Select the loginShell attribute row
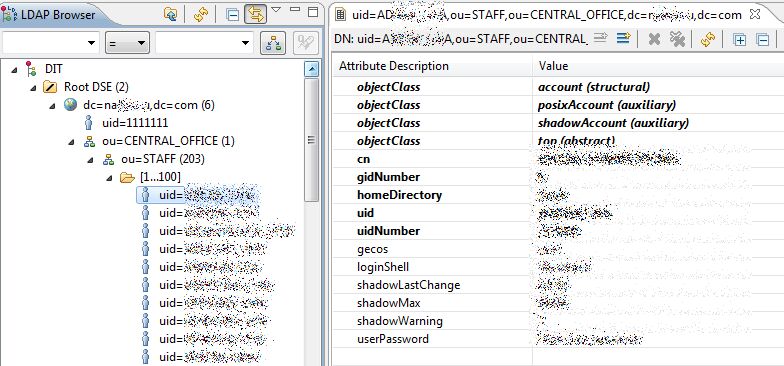 [x=558, y=267]
